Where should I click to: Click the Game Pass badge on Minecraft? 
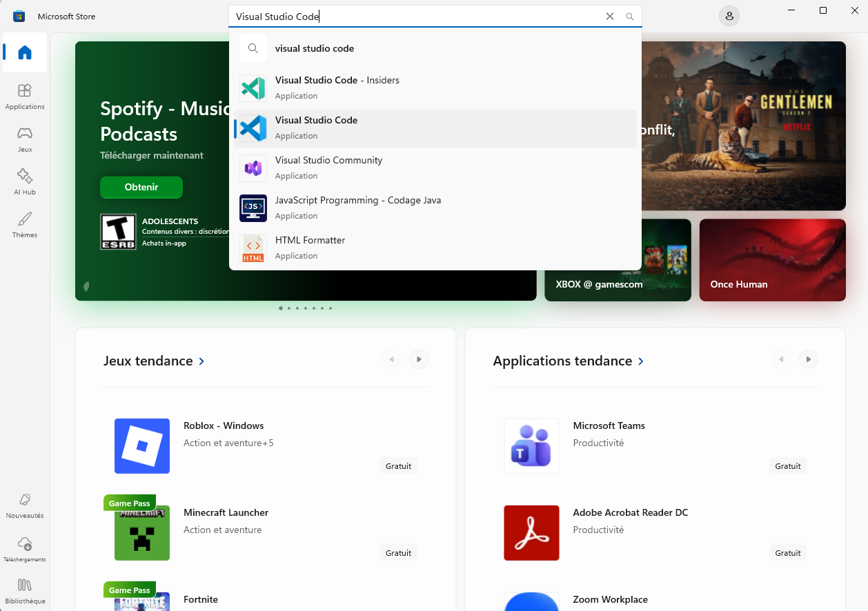coord(130,503)
